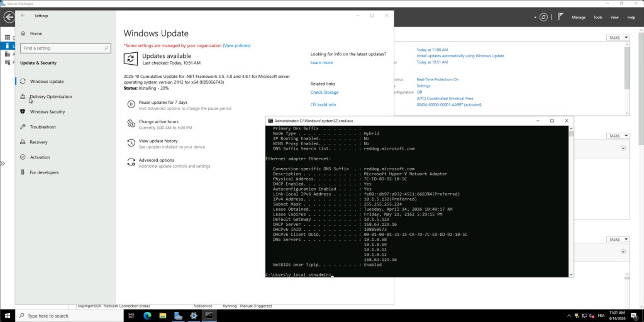
Task: Open the Windows Start menu
Action: tap(8, 315)
